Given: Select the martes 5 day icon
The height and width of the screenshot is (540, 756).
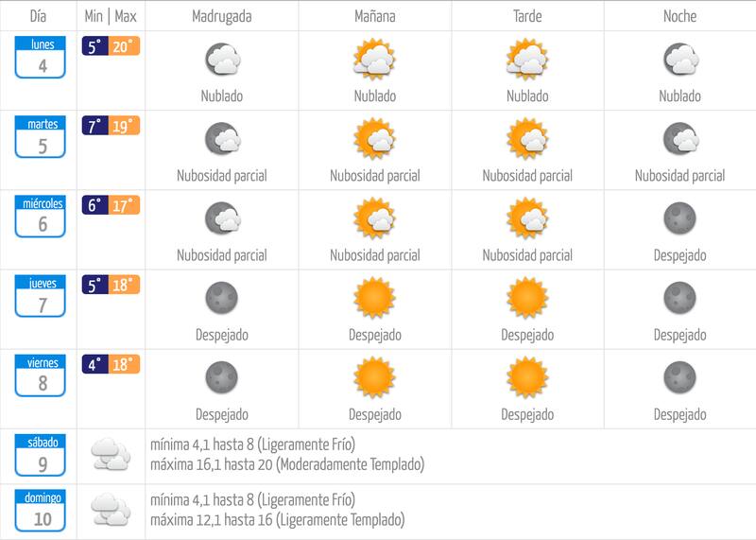Looking at the screenshot, I should pos(40,136).
